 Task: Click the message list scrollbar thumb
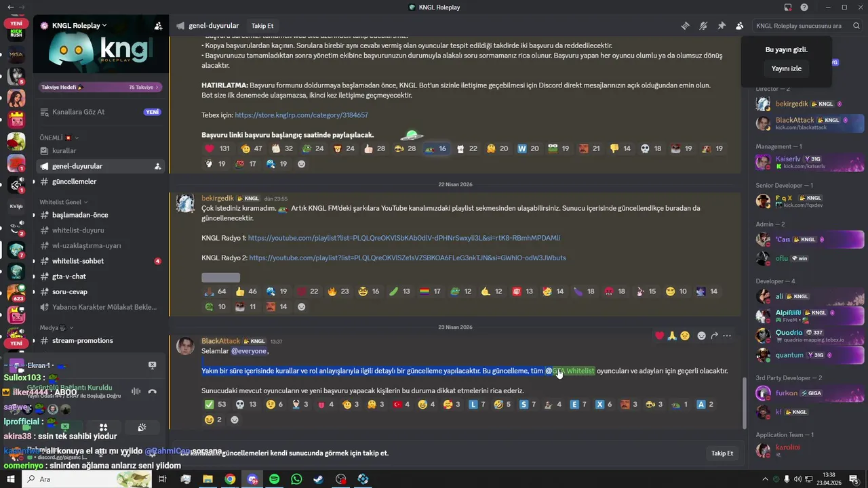point(744,403)
